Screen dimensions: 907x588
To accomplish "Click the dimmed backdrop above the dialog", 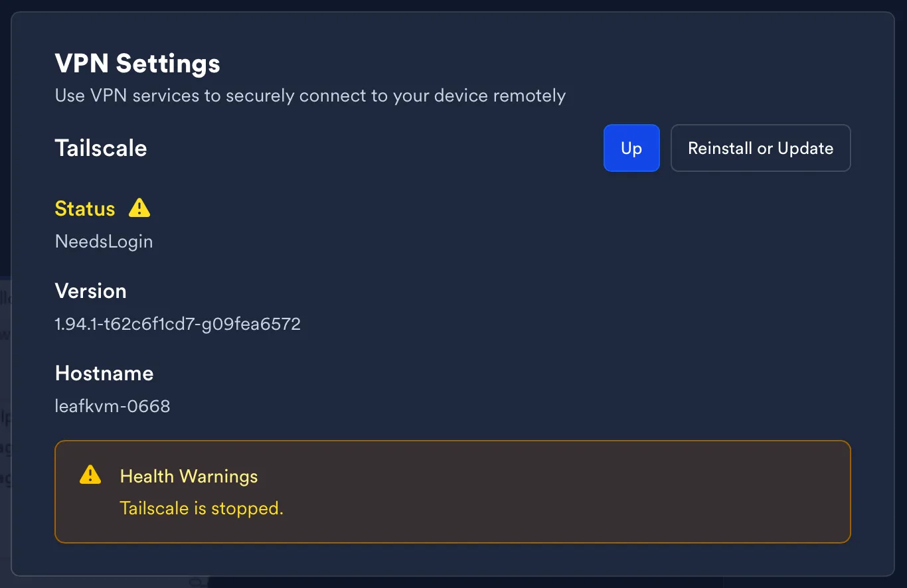I will (453, 5).
